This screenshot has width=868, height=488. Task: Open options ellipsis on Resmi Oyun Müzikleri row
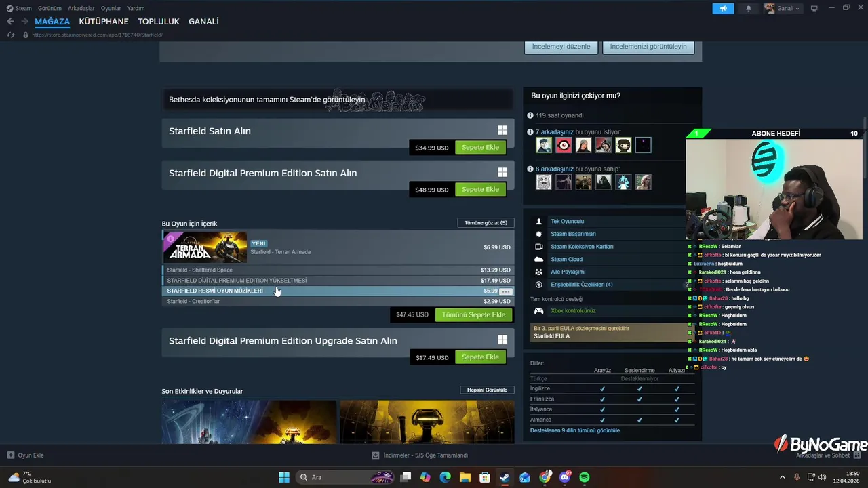505,291
